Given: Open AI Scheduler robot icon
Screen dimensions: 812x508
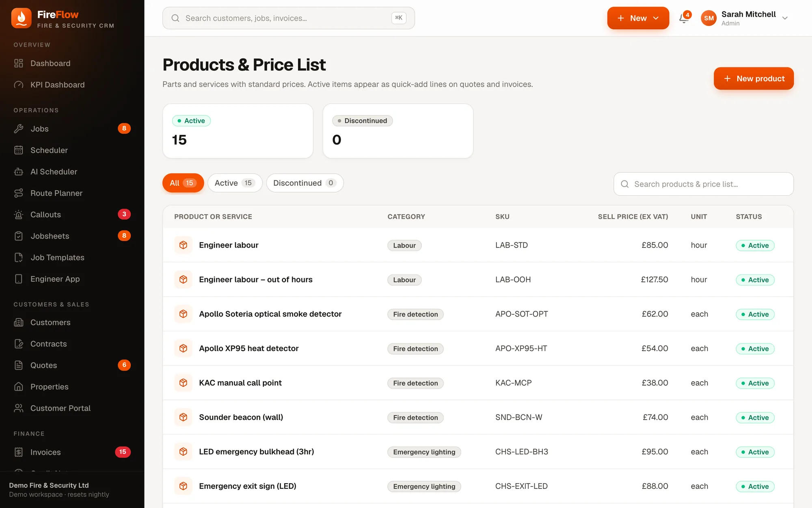Looking at the screenshot, I should click(x=19, y=172).
